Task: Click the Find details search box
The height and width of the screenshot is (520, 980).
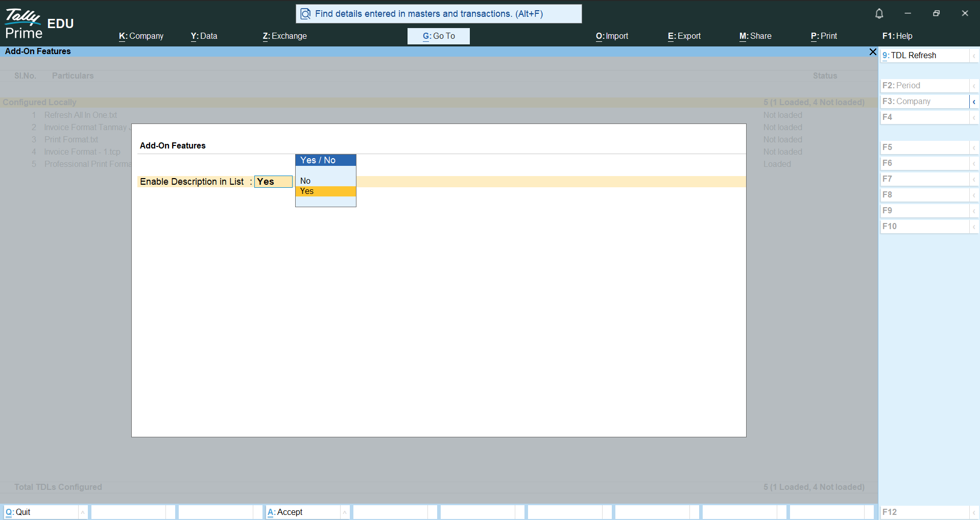Action: point(439,14)
